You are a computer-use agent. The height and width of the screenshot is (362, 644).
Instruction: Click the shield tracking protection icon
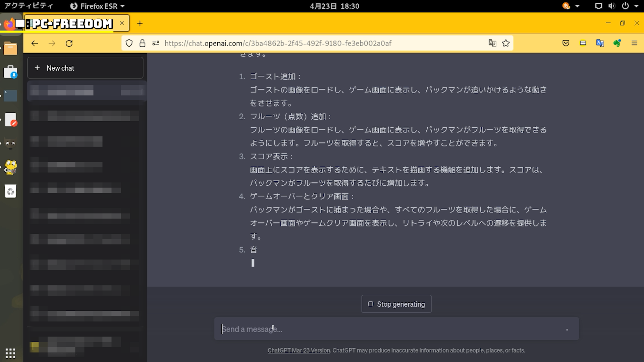point(129,43)
